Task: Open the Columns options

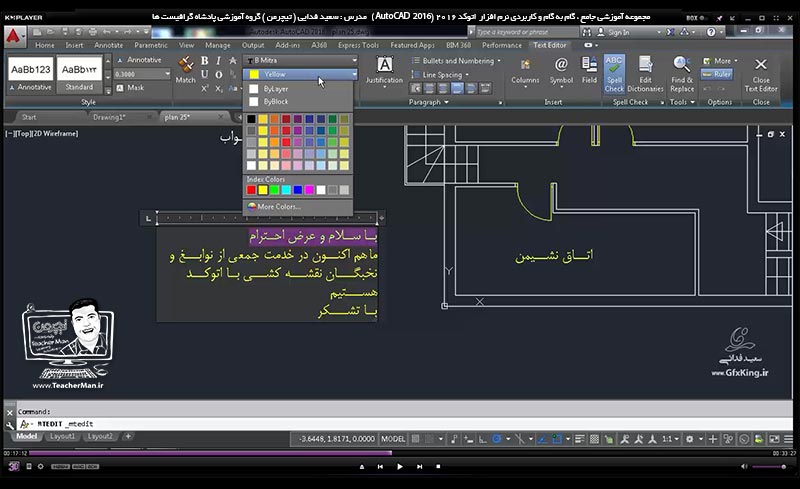Action: 525,71
